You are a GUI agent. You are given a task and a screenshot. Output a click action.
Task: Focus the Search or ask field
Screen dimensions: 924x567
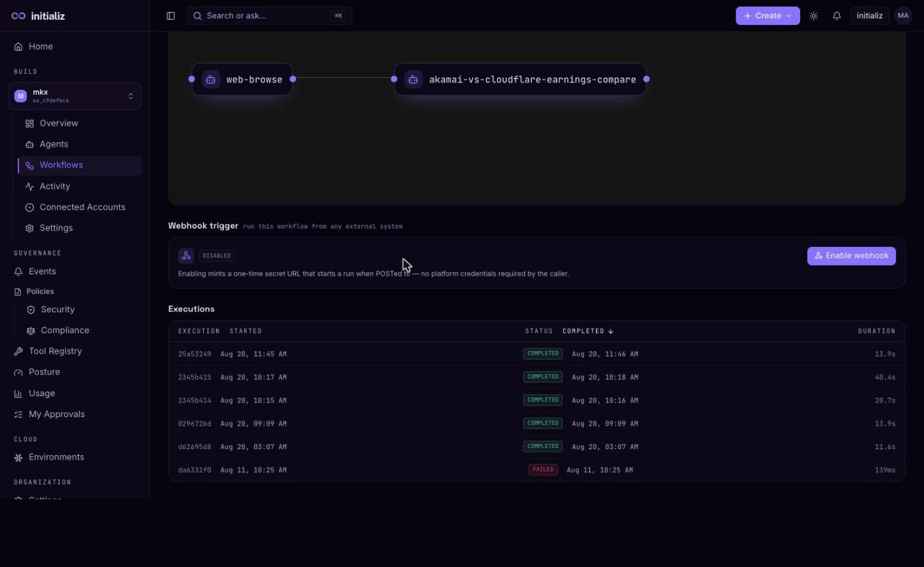(x=269, y=16)
